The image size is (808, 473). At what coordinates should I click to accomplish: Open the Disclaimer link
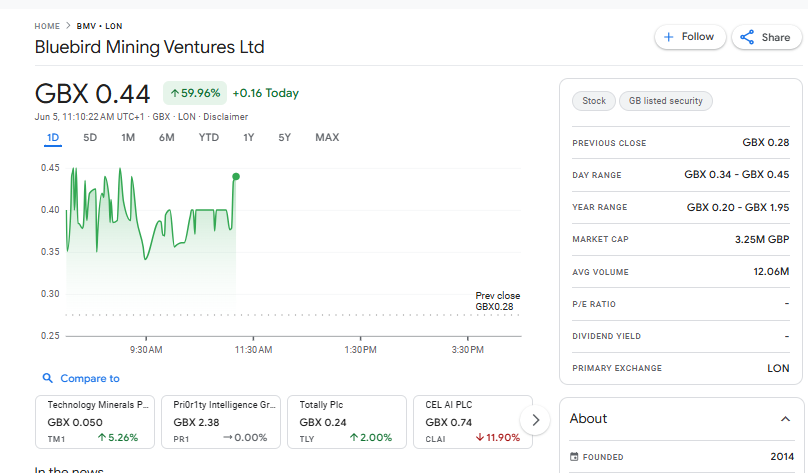226,117
